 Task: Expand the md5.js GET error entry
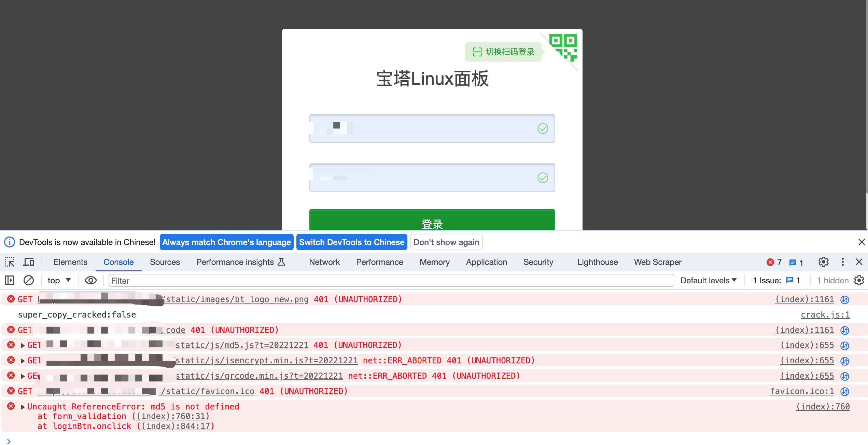point(23,346)
